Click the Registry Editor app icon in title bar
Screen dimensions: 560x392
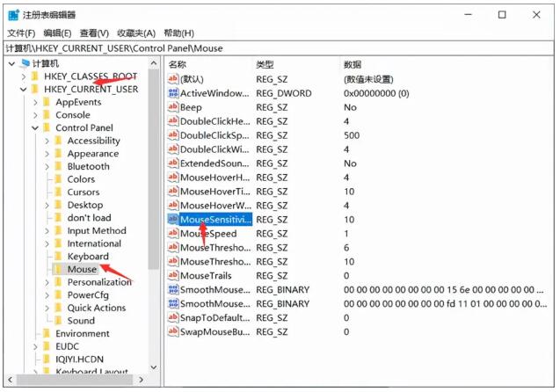(13, 15)
